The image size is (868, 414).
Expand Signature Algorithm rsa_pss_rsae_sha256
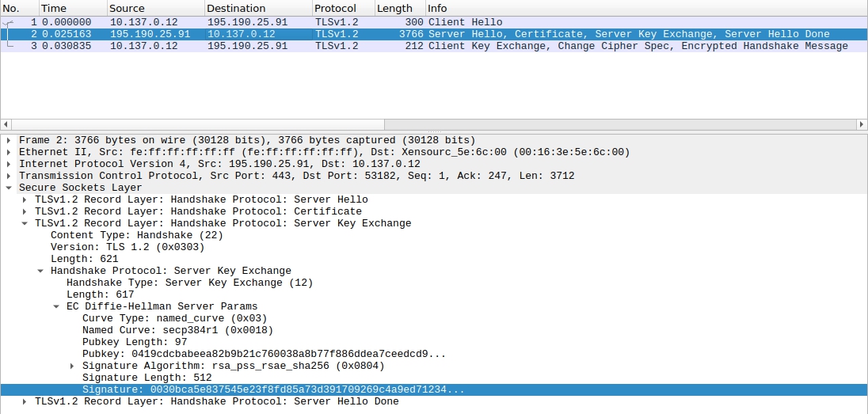point(72,366)
